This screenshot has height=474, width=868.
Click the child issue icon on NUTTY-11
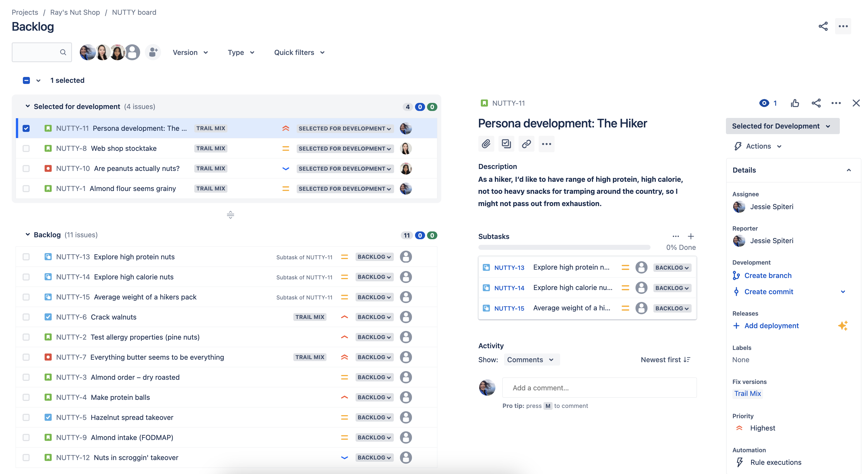coord(506,144)
